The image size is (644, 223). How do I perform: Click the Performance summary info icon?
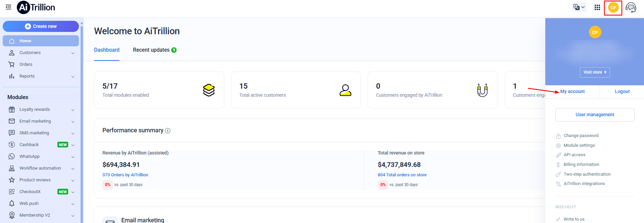[x=168, y=131]
